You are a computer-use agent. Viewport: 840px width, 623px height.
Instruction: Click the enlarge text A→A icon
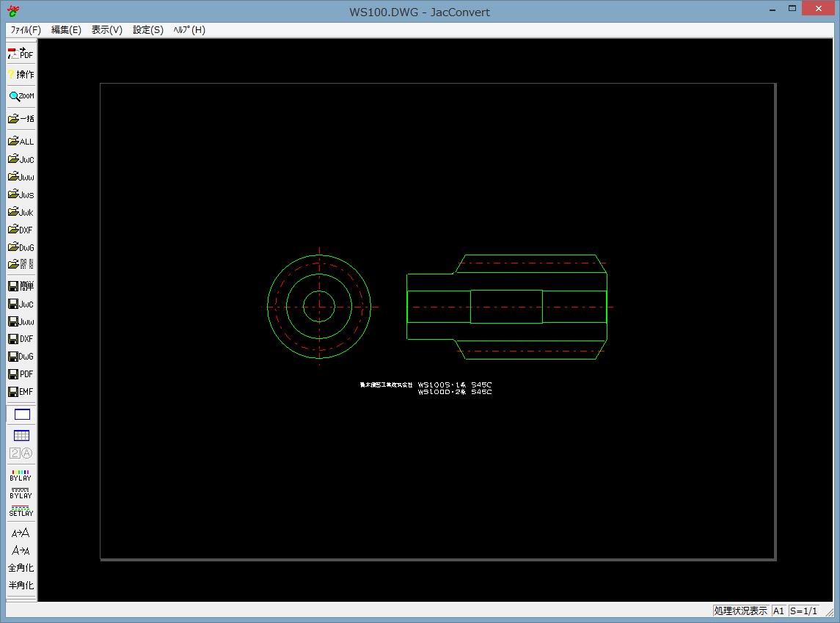click(21, 533)
